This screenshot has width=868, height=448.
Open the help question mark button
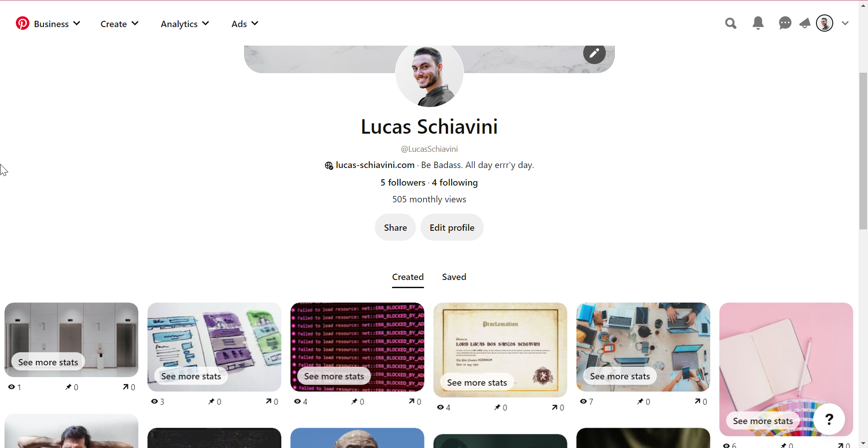[829, 419]
